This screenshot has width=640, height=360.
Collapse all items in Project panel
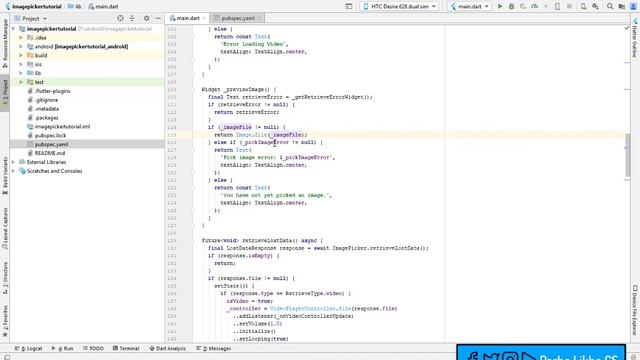132,18
